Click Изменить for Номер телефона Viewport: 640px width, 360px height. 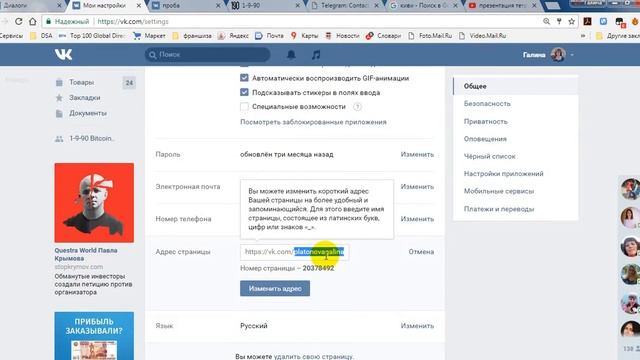point(417,219)
